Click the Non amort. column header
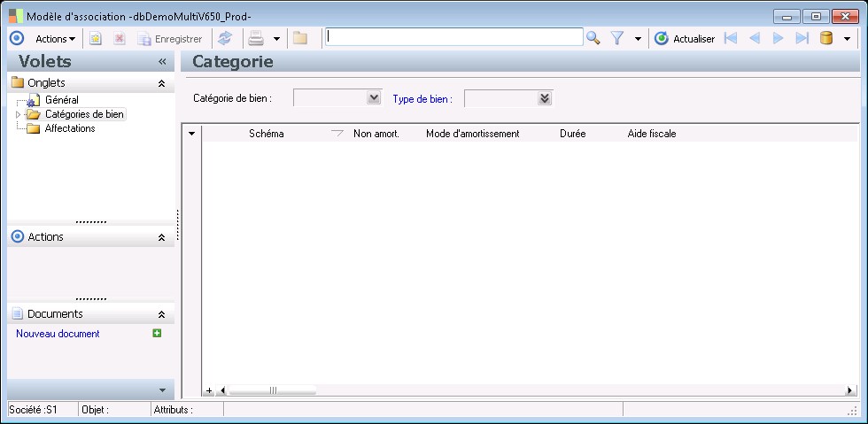Viewport: 868px width, 424px height. point(376,134)
